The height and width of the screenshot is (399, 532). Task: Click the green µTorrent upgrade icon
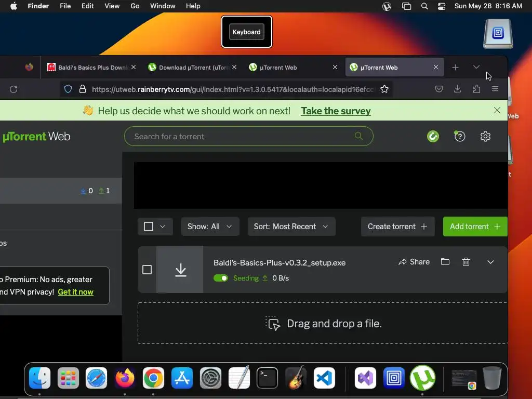[x=433, y=137]
